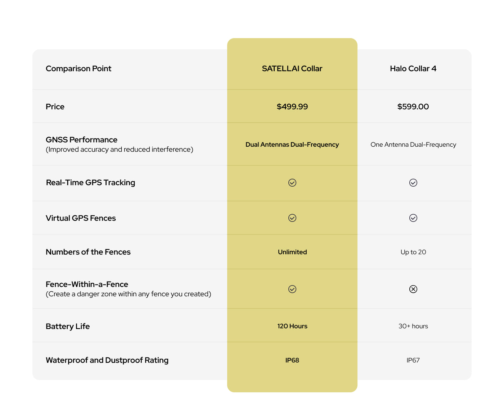Click One Antenna Dual-Frequency text
Image resolution: width=504 pixels, height=420 pixels.
tap(413, 145)
